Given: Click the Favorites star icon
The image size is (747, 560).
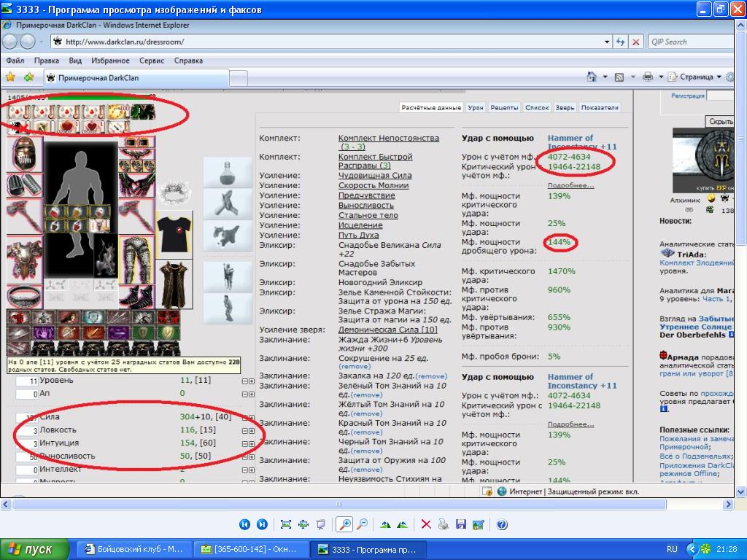Looking at the screenshot, I should pyautogui.click(x=10, y=77).
